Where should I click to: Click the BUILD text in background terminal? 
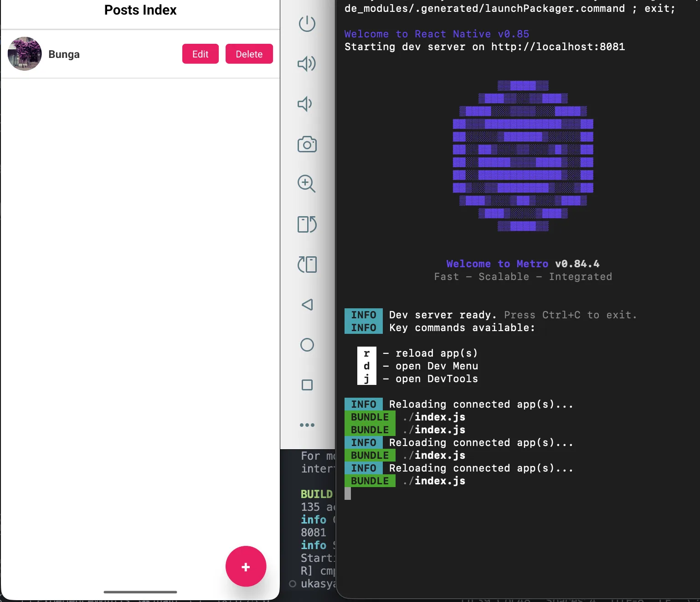coord(317,494)
